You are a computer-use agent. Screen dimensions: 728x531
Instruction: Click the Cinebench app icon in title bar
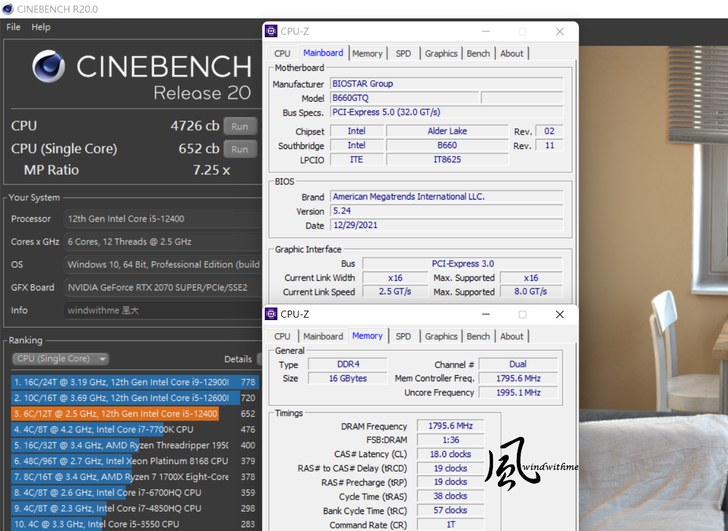(x=9, y=8)
